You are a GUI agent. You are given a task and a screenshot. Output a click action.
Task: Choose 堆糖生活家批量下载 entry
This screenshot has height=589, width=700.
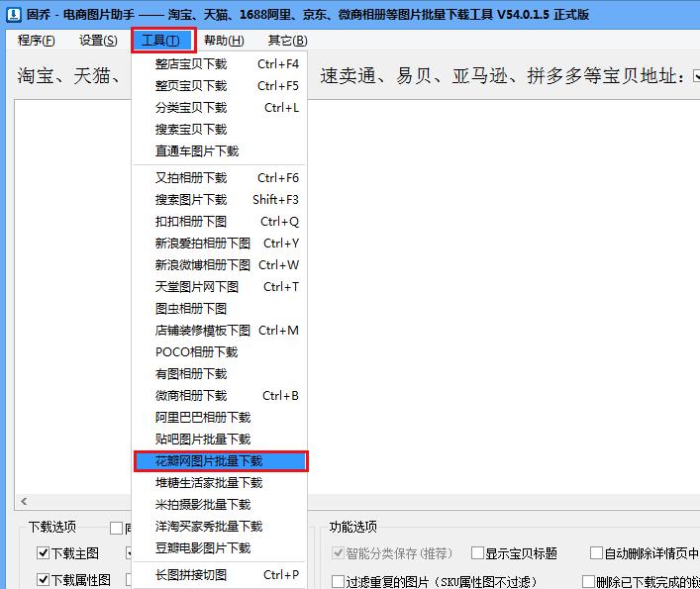220,483
